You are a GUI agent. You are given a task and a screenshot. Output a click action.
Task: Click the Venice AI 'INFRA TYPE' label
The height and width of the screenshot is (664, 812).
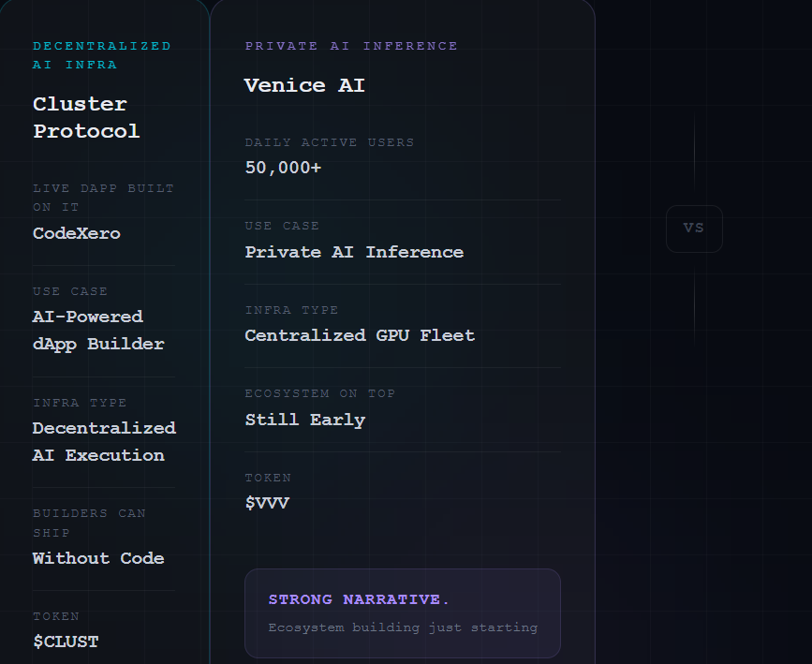click(x=291, y=310)
